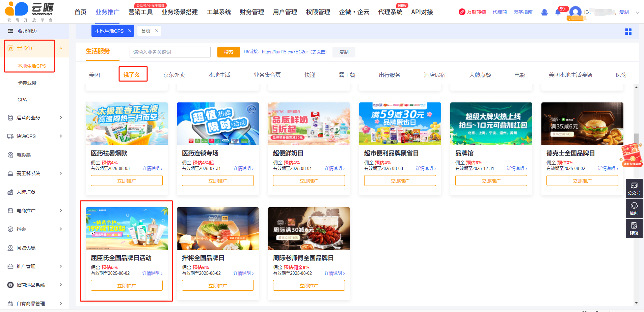Screen dimensions: 644x312
Task: Open the 德克士全国品牌日 banner thumbnail
Action: 582,124
